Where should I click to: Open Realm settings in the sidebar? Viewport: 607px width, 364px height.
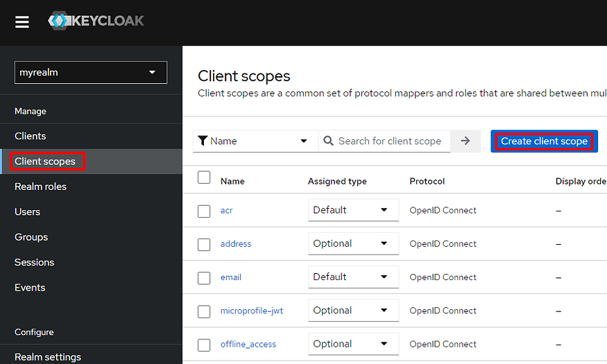[x=91, y=356]
